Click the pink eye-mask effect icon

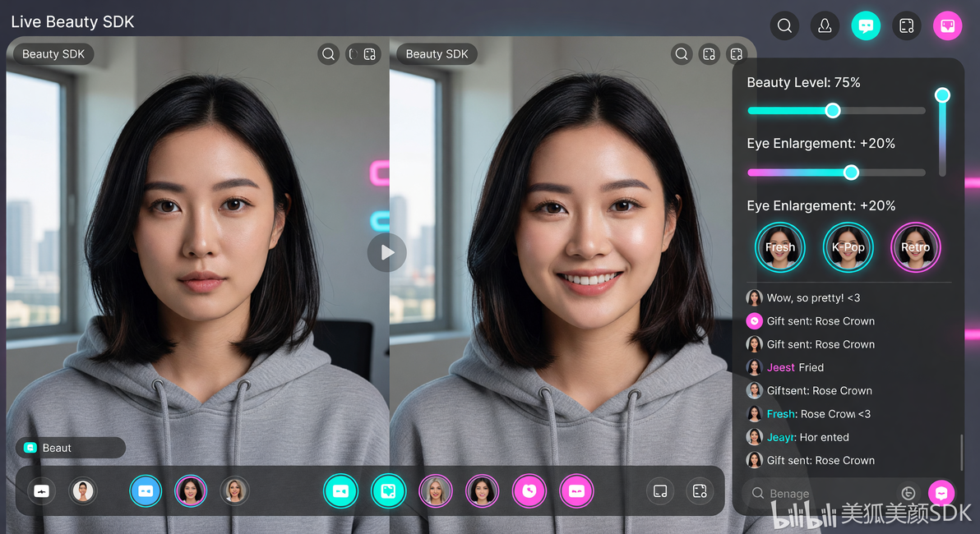(x=576, y=491)
